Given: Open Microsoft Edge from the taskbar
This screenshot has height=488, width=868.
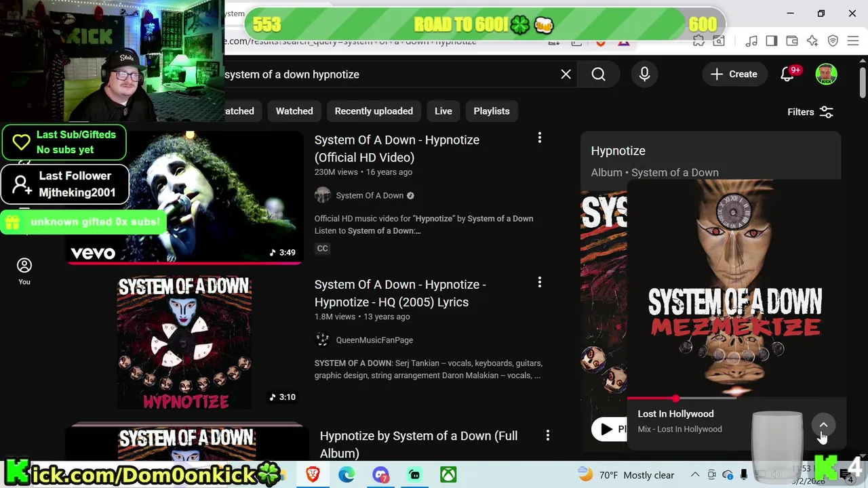Looking at the screenshot, I should 347,474.
